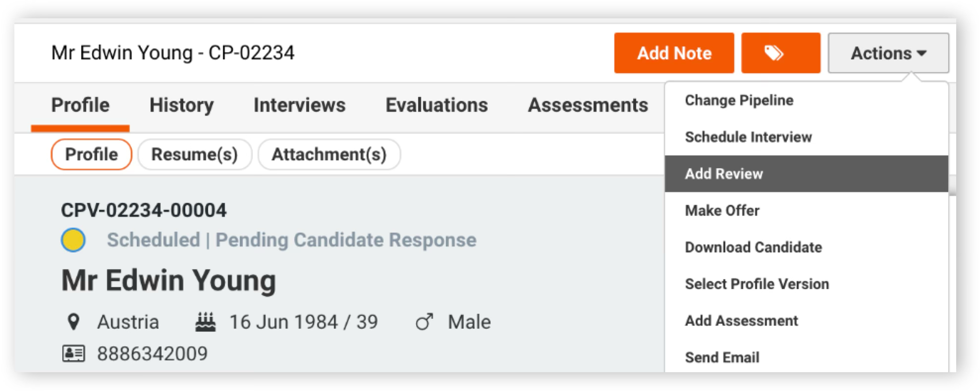The width and height of the screenshot is (980, 392).
Task: Click the yellow status circle indicator
Action: pos(73,240)
